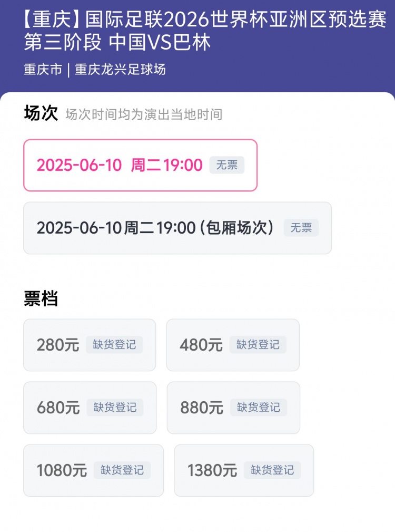Register out-of-stock notice for 680元
The height and width of the screenshot is (532, 395).
click(115, 408)
